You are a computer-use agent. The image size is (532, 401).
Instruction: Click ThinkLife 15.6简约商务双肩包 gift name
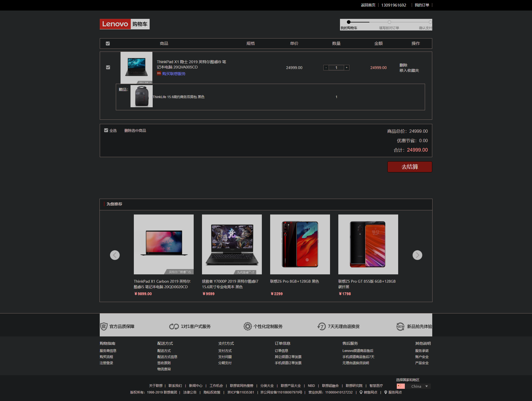pyautogui.click(x=178, y=97)
